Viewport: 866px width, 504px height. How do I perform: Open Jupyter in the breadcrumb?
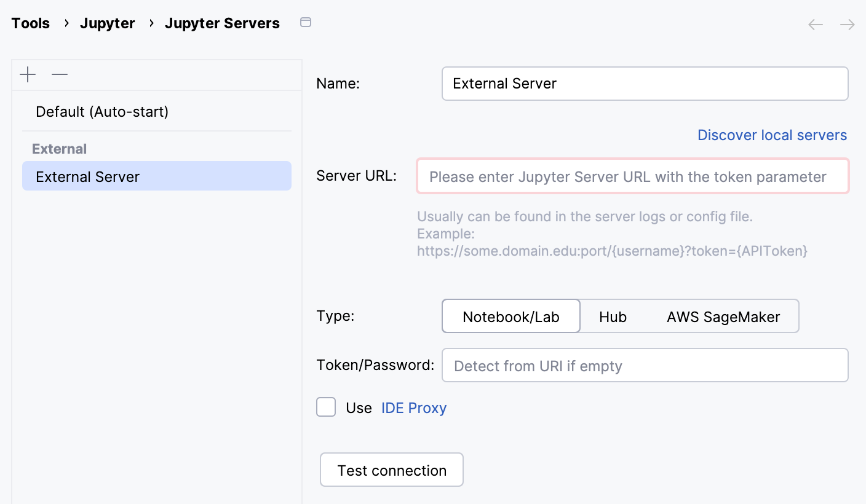107,23
